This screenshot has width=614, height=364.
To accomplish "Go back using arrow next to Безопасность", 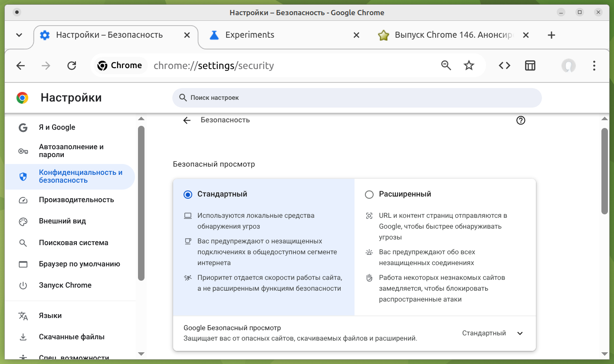I will [187, 120].
